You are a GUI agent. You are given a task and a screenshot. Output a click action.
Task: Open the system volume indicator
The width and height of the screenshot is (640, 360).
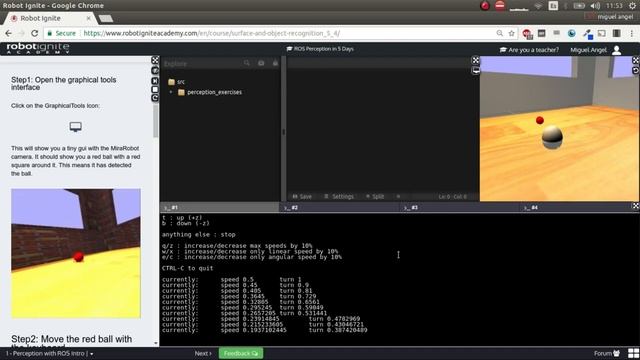596,6
